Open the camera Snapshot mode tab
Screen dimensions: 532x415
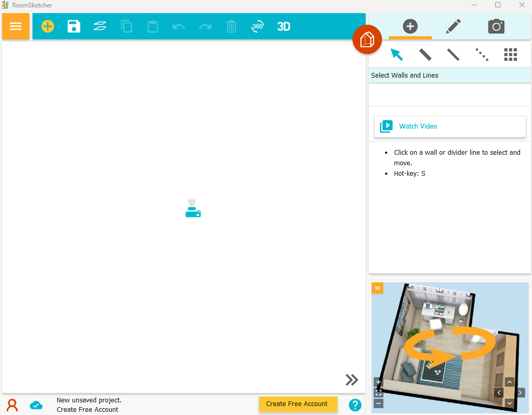pos(496,26)
